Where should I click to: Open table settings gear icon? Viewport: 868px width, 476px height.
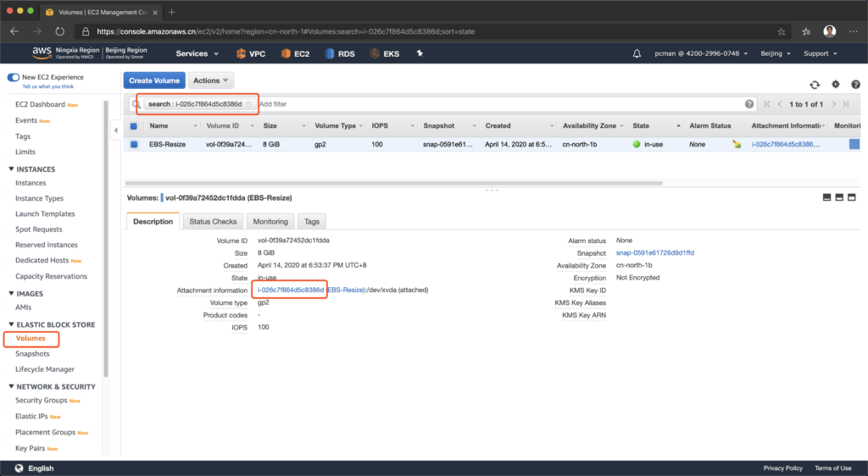835,85
